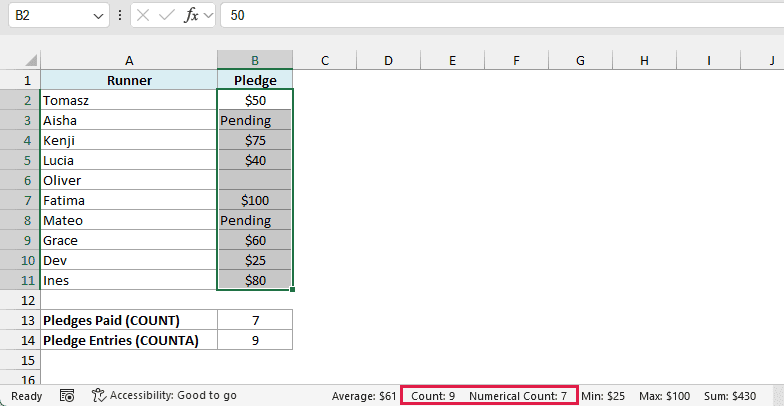Select the cell containing Tomasz

(x=129, y=100)
